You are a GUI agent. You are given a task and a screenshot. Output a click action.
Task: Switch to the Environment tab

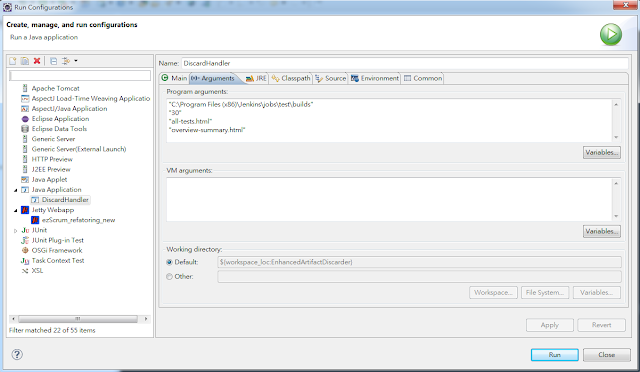point(375,78)
